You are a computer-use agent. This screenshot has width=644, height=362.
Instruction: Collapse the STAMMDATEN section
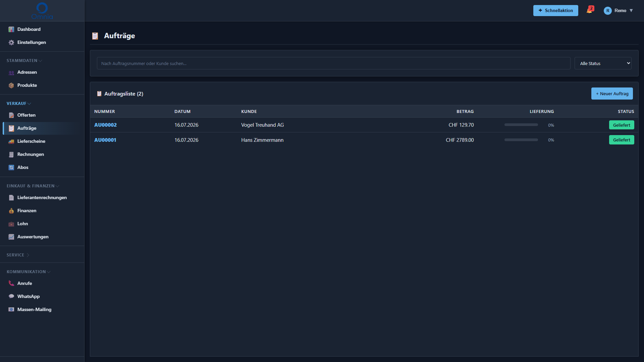pyautogui.click(x=24, y=61)
